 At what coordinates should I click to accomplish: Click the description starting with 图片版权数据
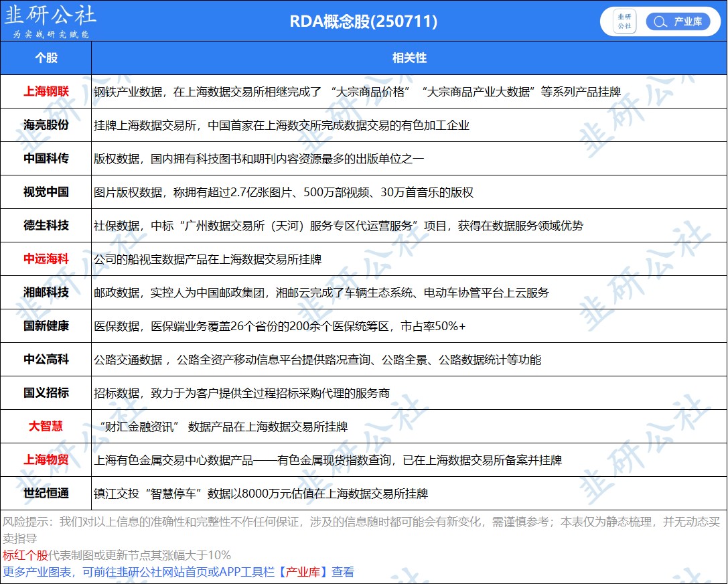click(x=284, y=192)
